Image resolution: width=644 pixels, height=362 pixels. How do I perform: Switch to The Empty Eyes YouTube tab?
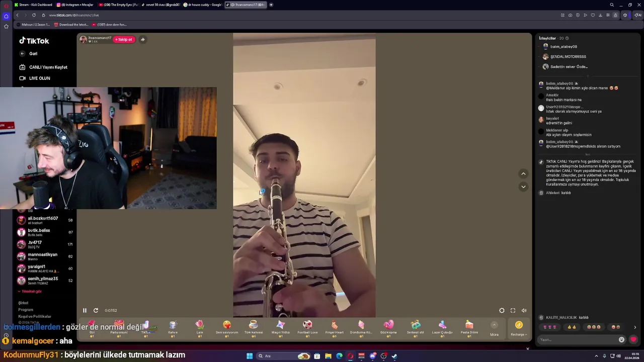coord(118,5)
